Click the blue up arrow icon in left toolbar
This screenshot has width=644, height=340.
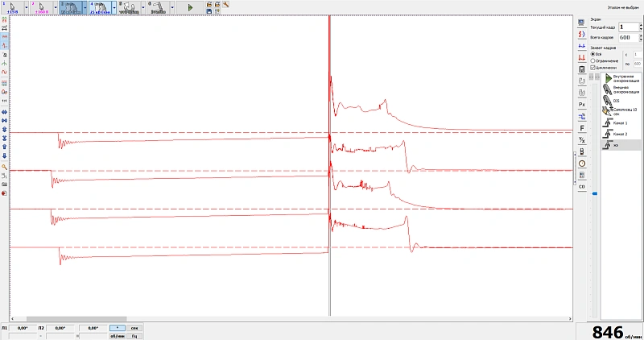tap(4, 147)
